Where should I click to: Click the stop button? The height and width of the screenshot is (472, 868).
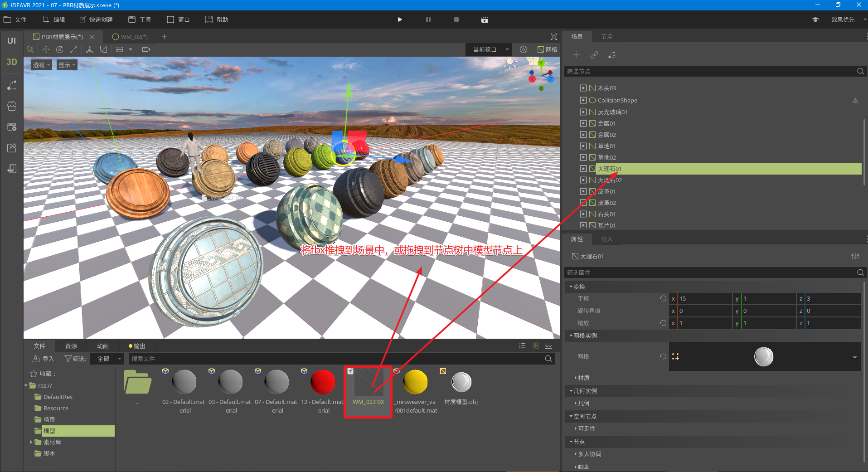click(456, 19)
